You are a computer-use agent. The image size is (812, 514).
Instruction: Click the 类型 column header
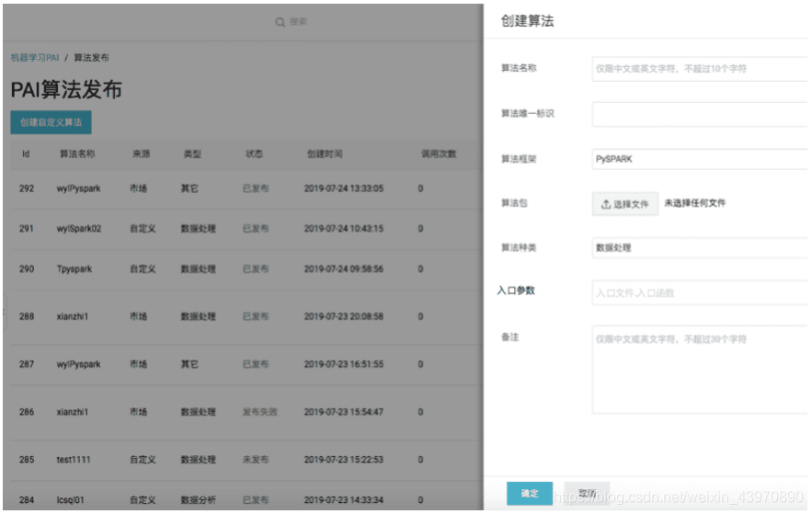click(x=192, y=154)
